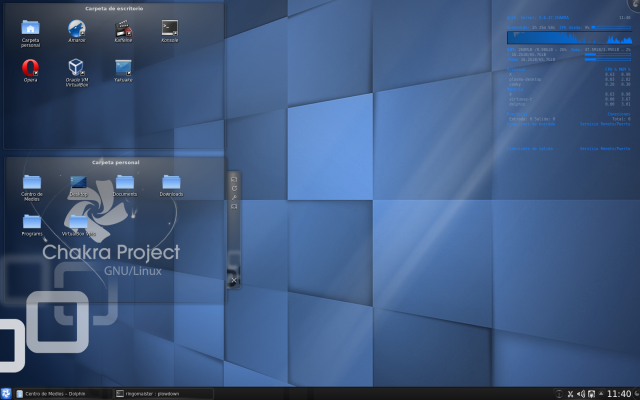Open the Desktop folder in Carpeta personal
640x400 pixels.
point(78,182)
